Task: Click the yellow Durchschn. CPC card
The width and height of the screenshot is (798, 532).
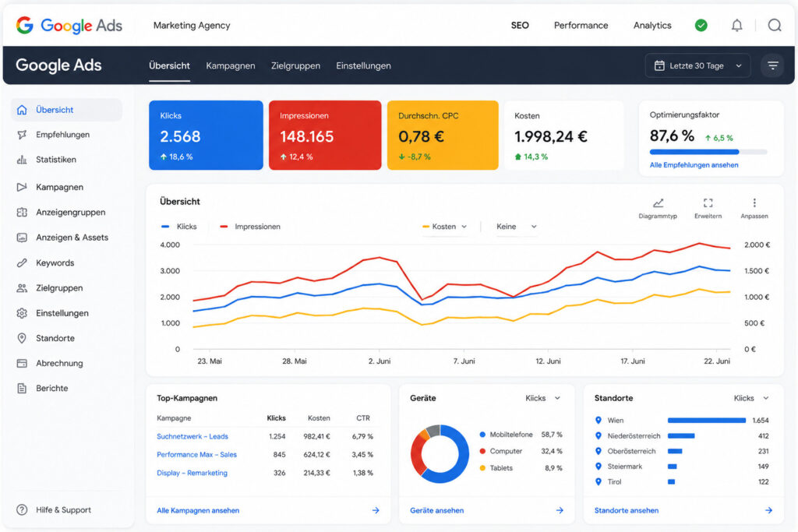Action: 443,136
